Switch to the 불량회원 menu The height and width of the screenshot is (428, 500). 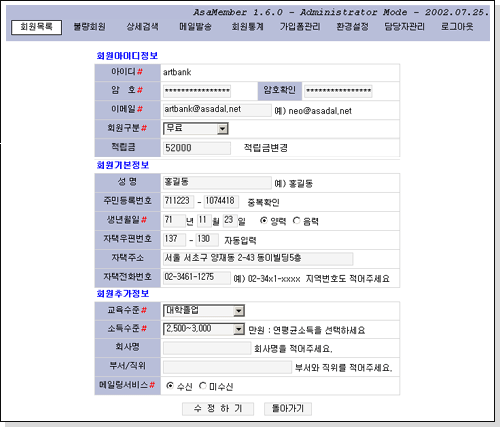click(89, 27)
